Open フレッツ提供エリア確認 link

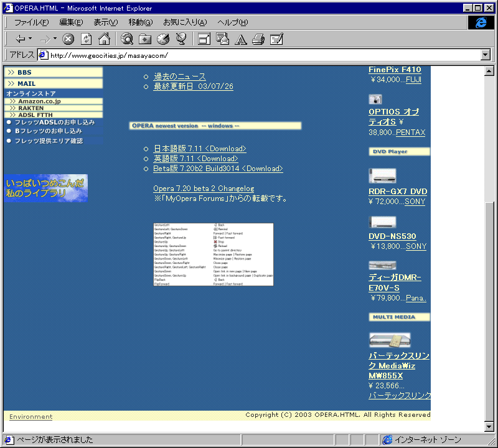click(x=49, y=141)
